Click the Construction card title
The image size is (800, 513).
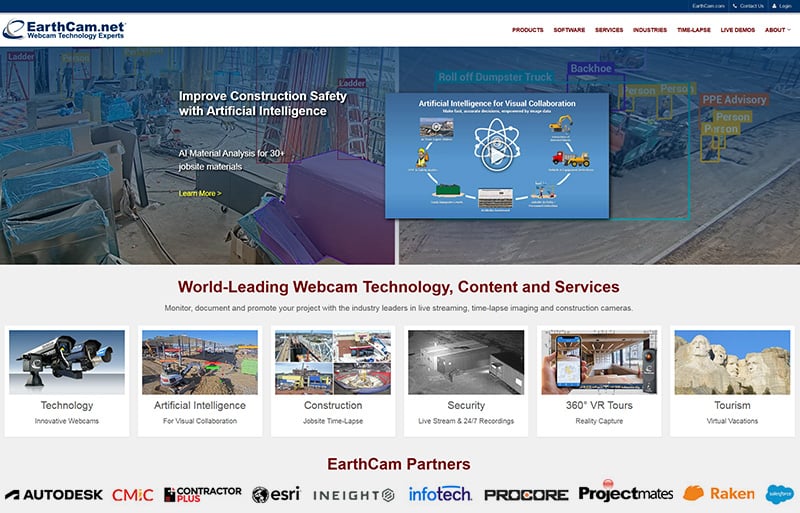(333, 405)
